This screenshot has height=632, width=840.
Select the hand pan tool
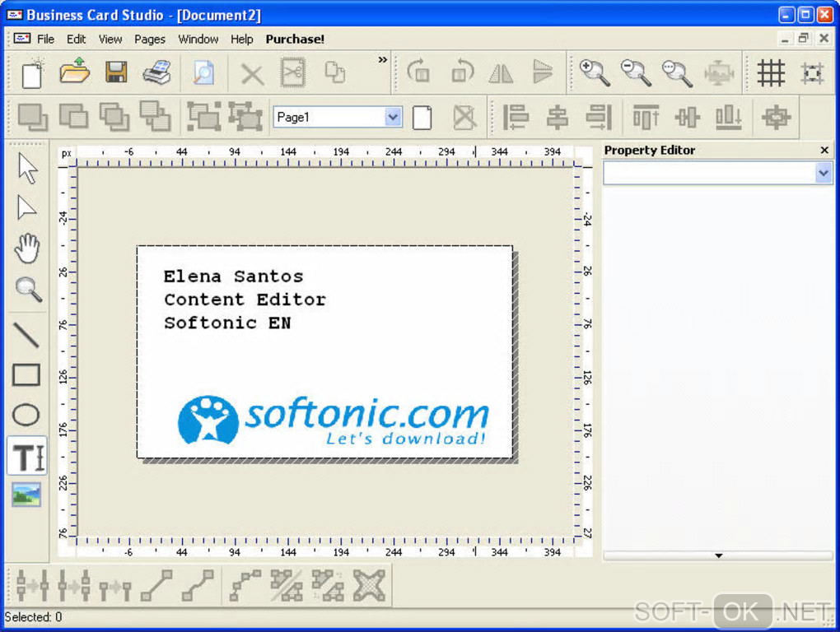pyautogui.click(x=27, y=249)
